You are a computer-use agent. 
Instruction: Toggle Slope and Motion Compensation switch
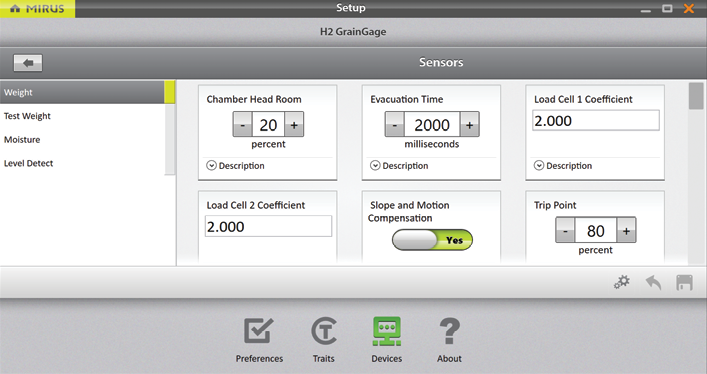pos(432,240)
